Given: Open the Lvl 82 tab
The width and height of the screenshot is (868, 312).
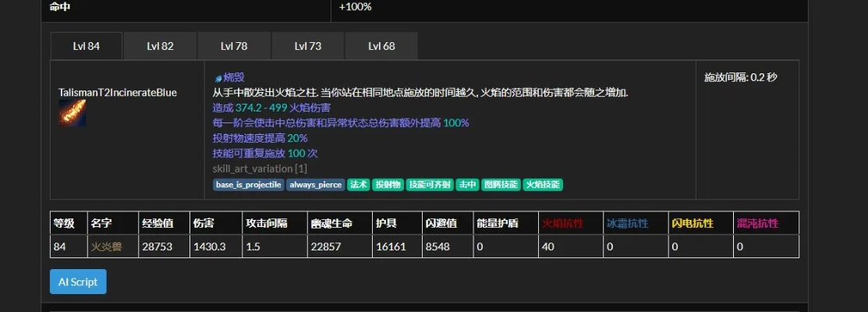Looking at the screenshot, I should 160,46.
